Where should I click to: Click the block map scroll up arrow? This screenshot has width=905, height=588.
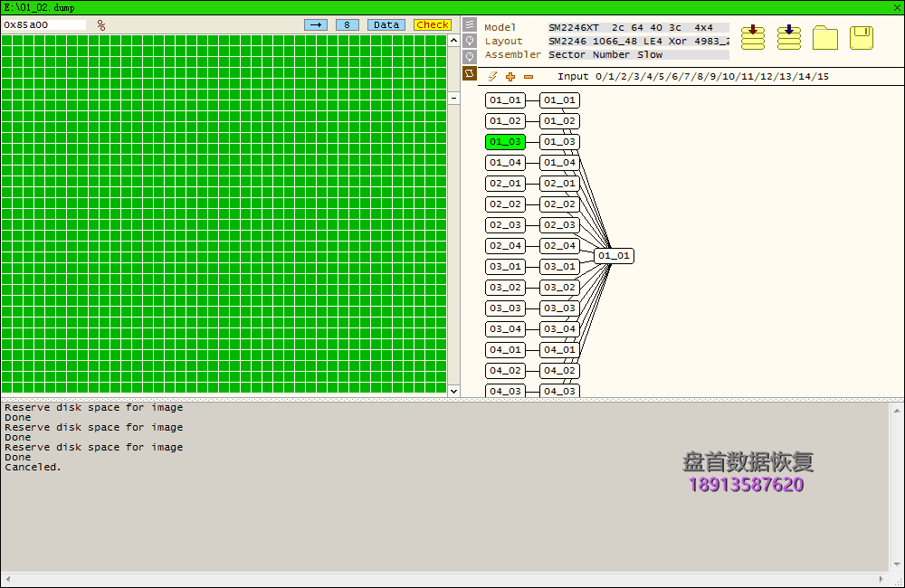coord(453,41)
